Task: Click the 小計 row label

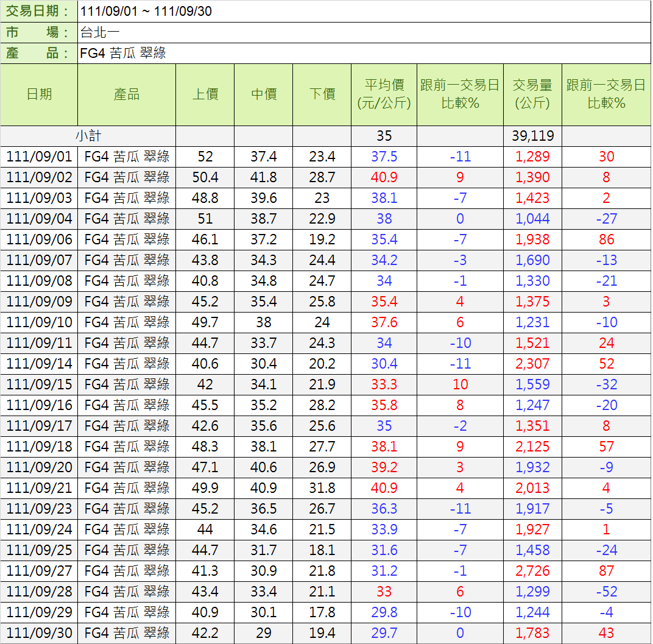Action: 88,136
